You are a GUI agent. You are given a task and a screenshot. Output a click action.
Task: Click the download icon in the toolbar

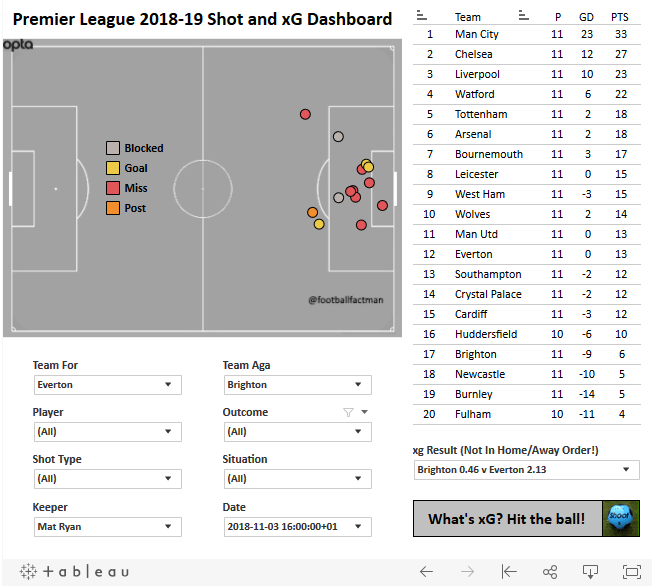[x=590, y=571]
